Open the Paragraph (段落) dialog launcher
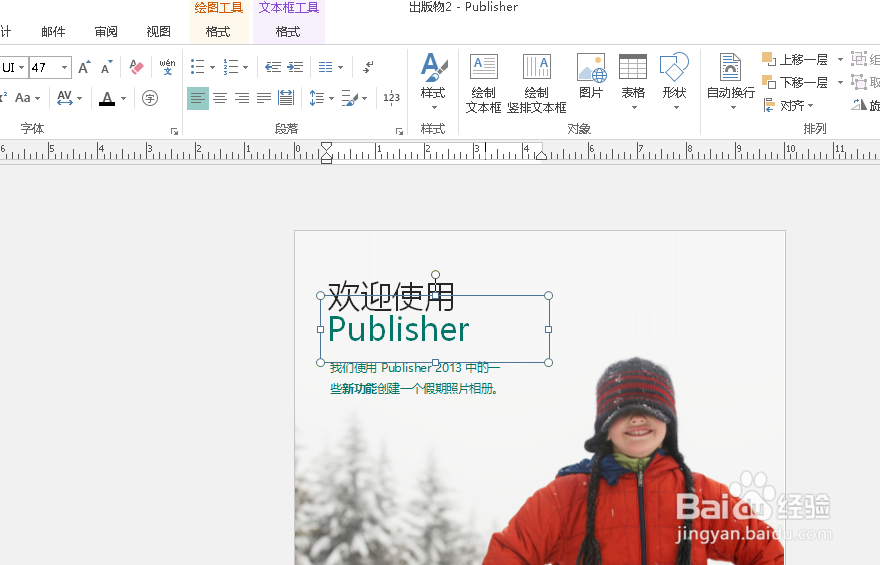This screenshot has width=880, height=565. click(399, 131)
